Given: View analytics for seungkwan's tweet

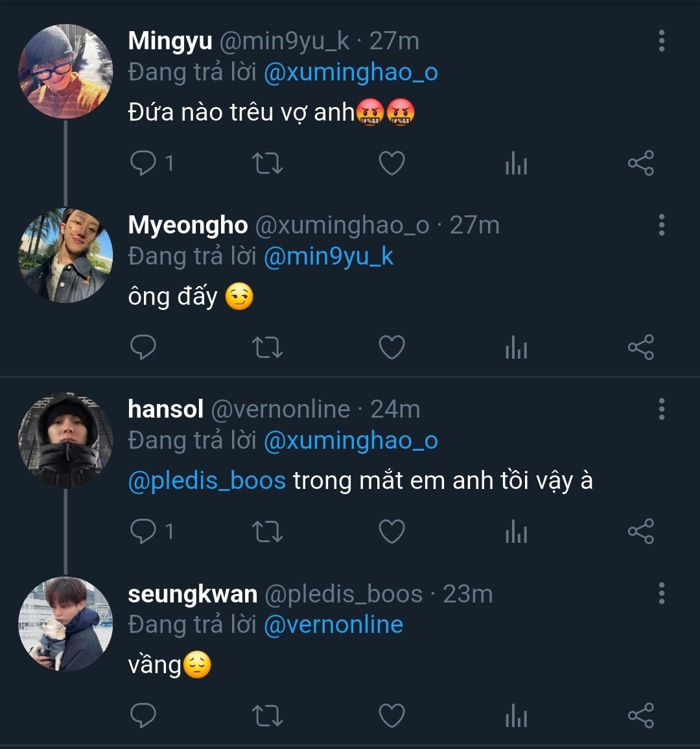Looking at the screenshot, I should tap(516, 717).
